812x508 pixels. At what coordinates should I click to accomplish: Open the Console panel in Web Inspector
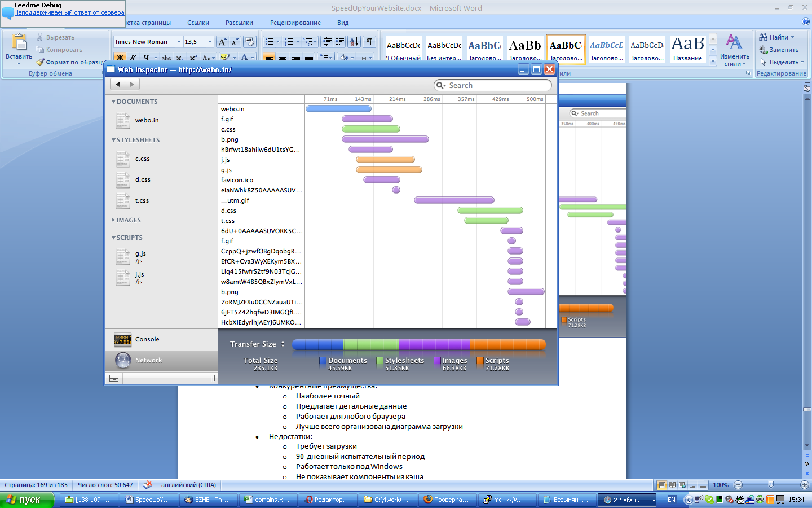[x=147, y=339]
